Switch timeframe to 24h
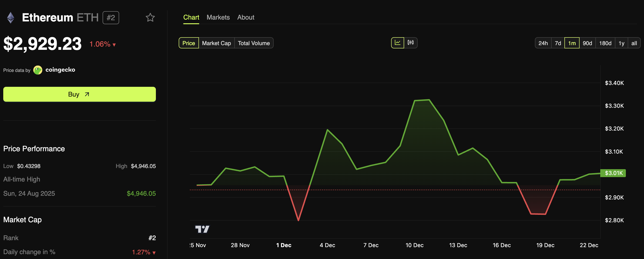644x259 pixels. coord(543,43)
